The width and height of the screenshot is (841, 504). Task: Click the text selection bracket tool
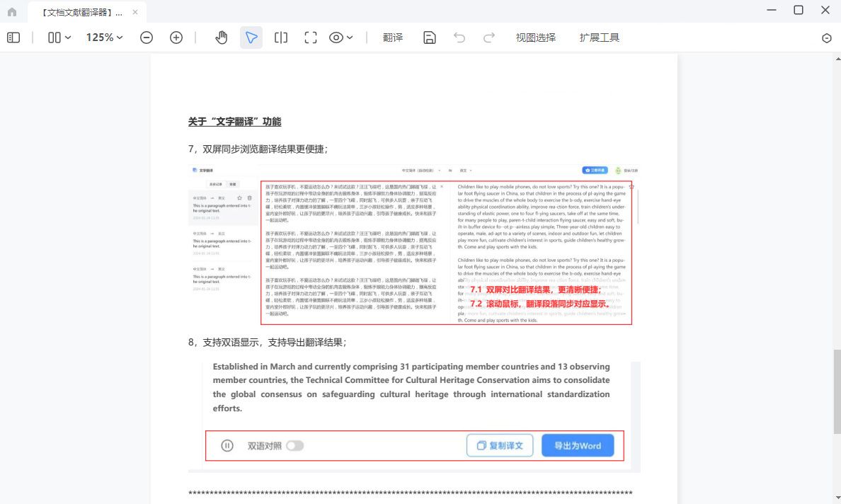click(281, 38)
